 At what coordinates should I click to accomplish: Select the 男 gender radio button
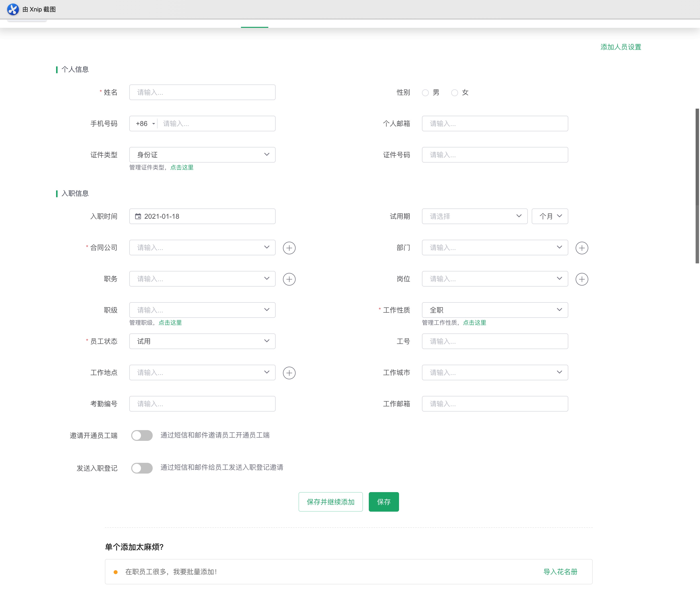pos(425,93)
